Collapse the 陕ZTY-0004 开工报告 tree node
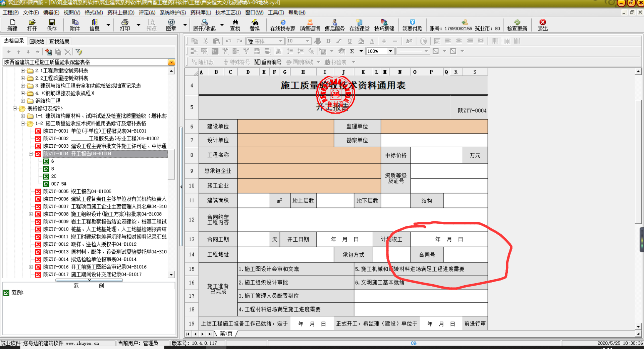Viewport: 644px width, 349px height. 31,154
